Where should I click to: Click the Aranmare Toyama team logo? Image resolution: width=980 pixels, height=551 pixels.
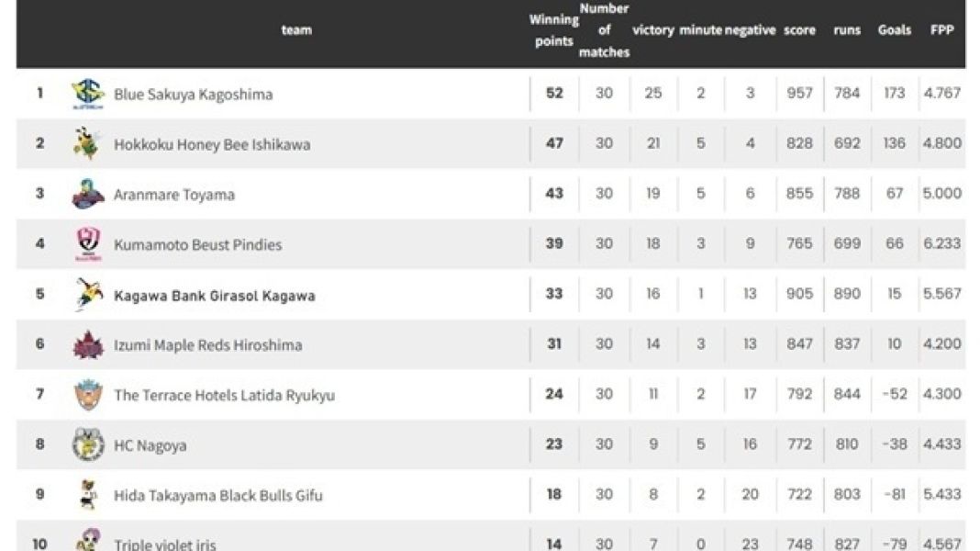88,194
